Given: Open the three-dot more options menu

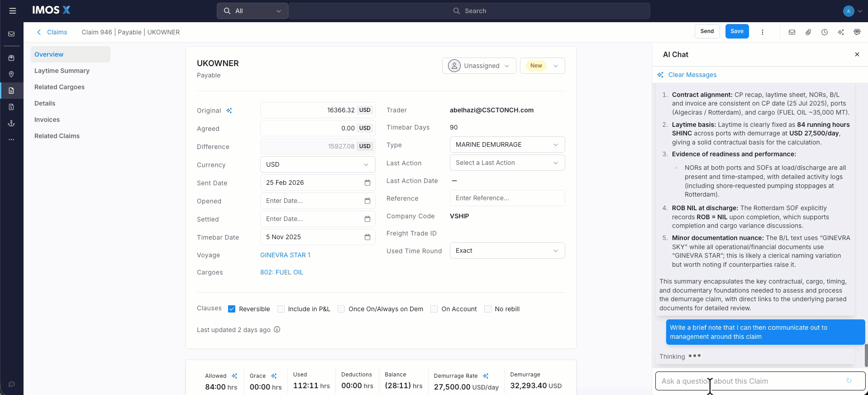Looking at the screenshot, I should pyautogui.click(x=762, y=32).
